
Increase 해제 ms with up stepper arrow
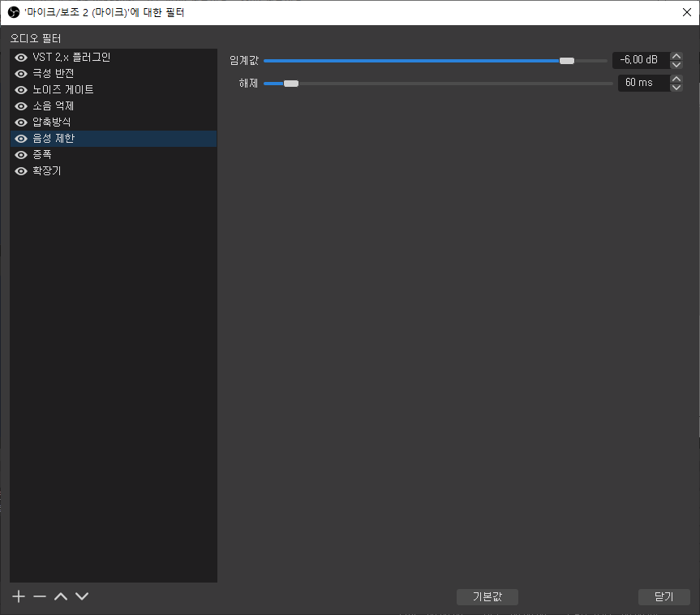pyautogui.click(x=676, y=79)
